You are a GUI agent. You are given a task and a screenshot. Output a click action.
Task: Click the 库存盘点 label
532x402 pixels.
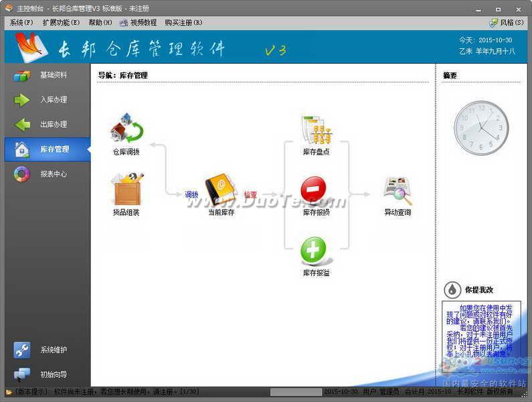[x=317, y=152]
